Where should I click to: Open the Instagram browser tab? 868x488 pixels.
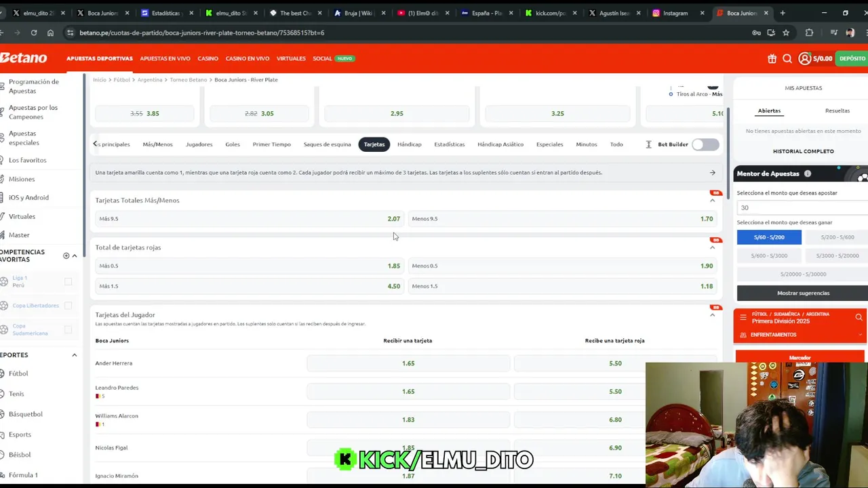(675, 13)
